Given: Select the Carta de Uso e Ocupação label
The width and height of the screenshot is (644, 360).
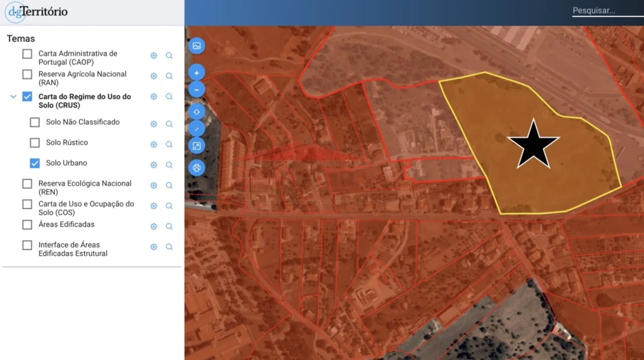Looking at the screenshot, I should point(85,208).
